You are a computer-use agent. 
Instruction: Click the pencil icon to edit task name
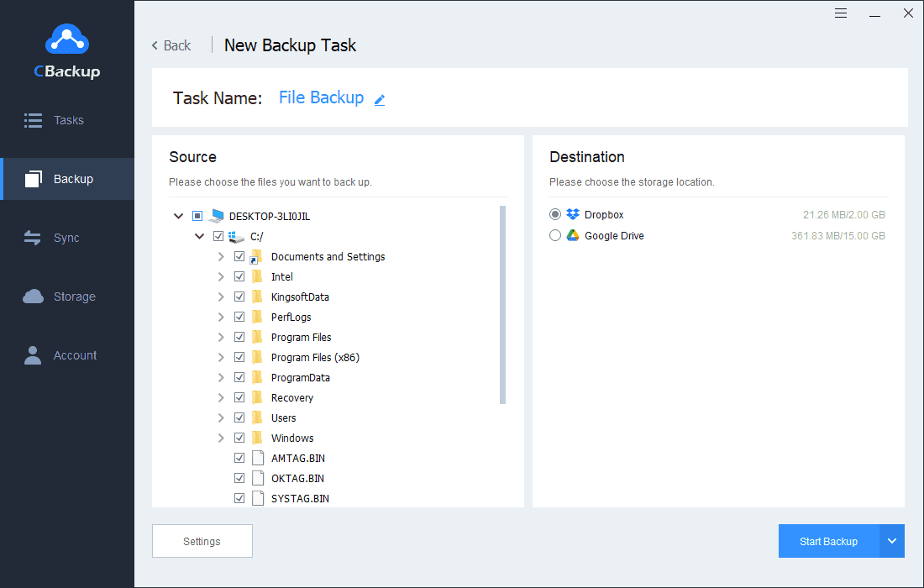tap(380, 100)
